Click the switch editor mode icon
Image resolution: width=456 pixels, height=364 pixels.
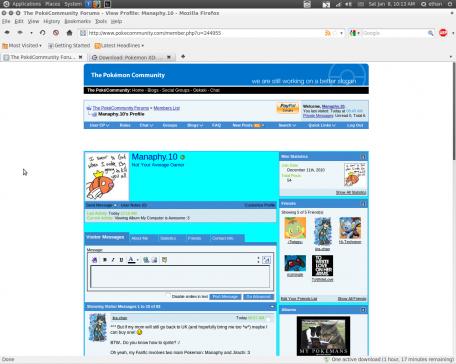tap(266, 260)
